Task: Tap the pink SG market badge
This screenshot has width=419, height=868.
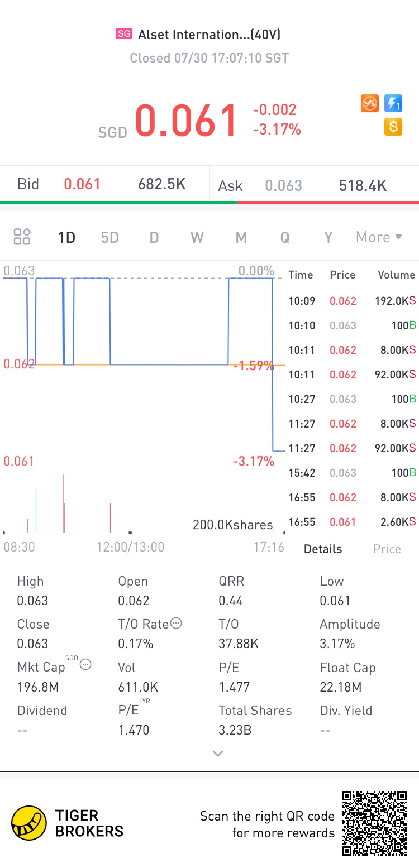Action: pos(123,34)
